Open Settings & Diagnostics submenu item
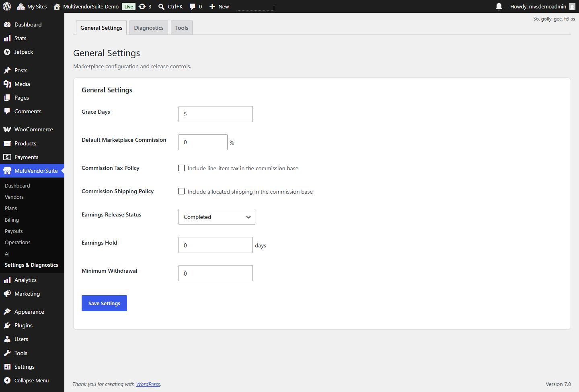579x392 pixels. [31, 265]
